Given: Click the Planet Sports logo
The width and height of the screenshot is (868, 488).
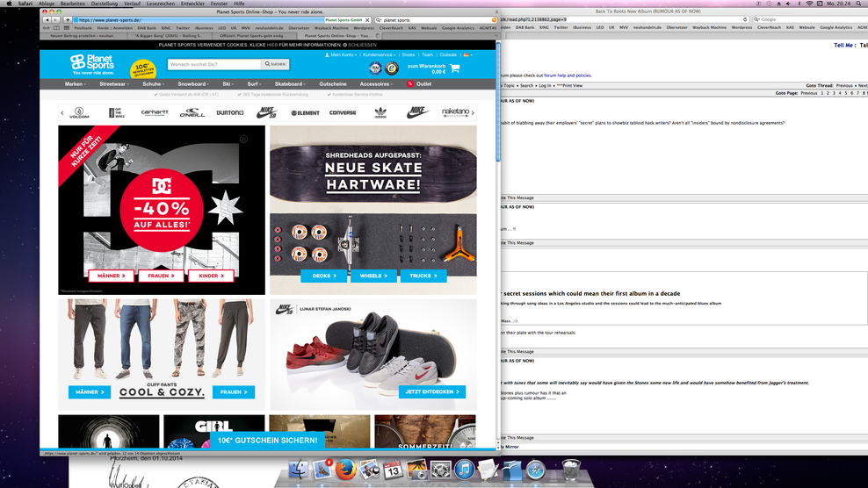Looking at the screenshot, I should pos(92,64).
